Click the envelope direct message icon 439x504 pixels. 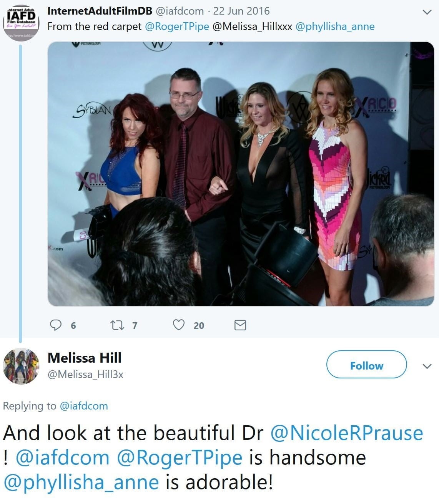point(240,325)
